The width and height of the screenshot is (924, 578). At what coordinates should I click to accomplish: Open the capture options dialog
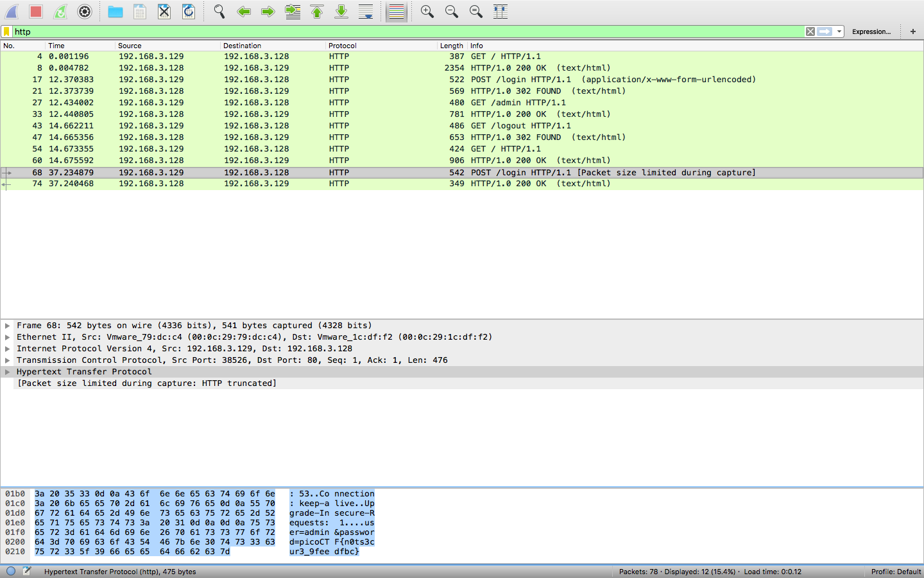(85, 12)
